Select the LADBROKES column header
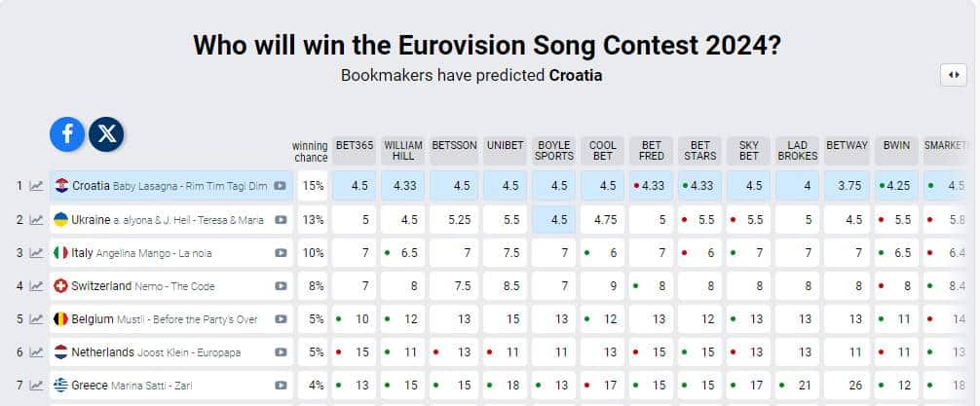 (798, 151)
